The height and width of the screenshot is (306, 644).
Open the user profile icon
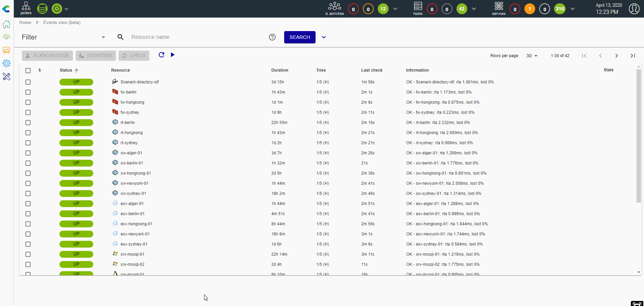pyautogui.click(x=634, y=9)
